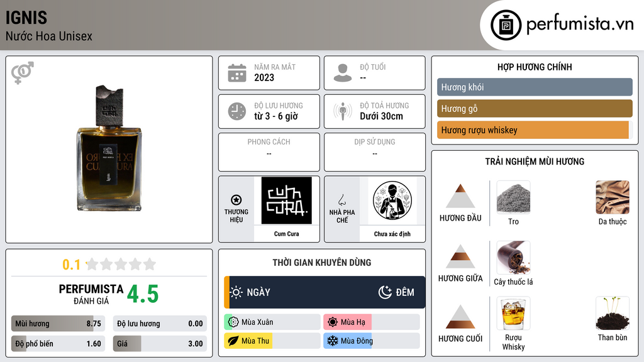Viewport: 644px width, 362px height.
Task: Click the Nước Hoa Unisex subtitle
Action: (x=49, y=36)
